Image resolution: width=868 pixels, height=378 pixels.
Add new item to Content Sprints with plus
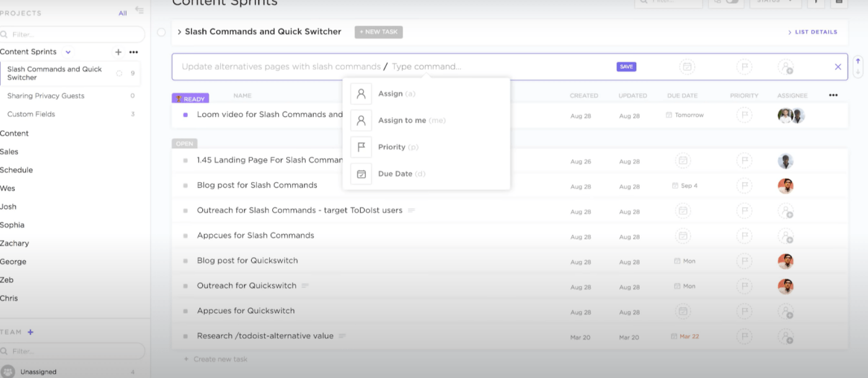(118, 52)
